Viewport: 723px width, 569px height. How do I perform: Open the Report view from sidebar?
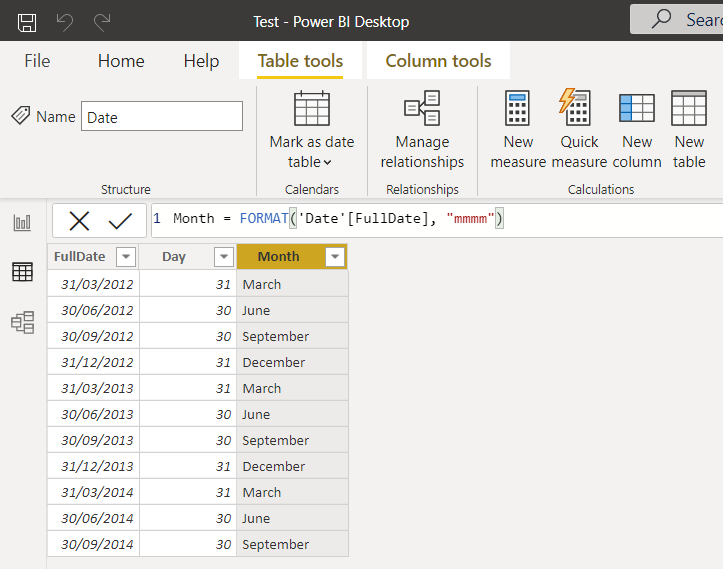22,223
